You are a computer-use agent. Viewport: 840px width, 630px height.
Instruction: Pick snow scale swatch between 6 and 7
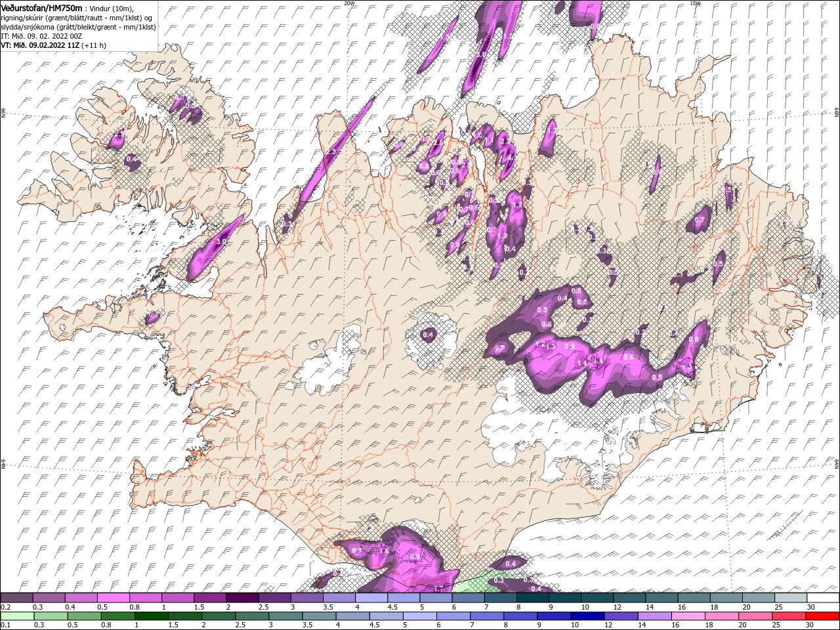[468, 598]
